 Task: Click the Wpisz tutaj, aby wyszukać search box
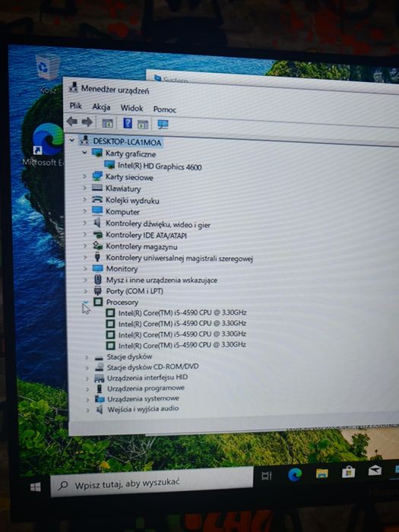coord(152,482)
